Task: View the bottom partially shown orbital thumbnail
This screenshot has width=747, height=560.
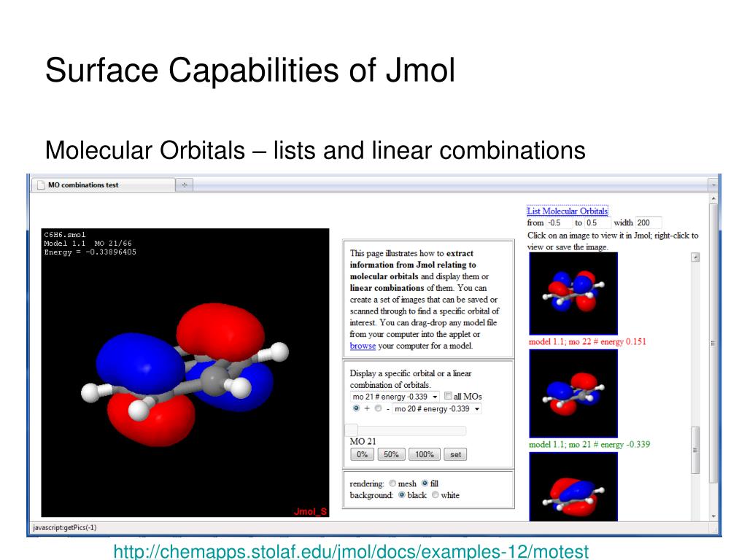Action: coord(573,486)
